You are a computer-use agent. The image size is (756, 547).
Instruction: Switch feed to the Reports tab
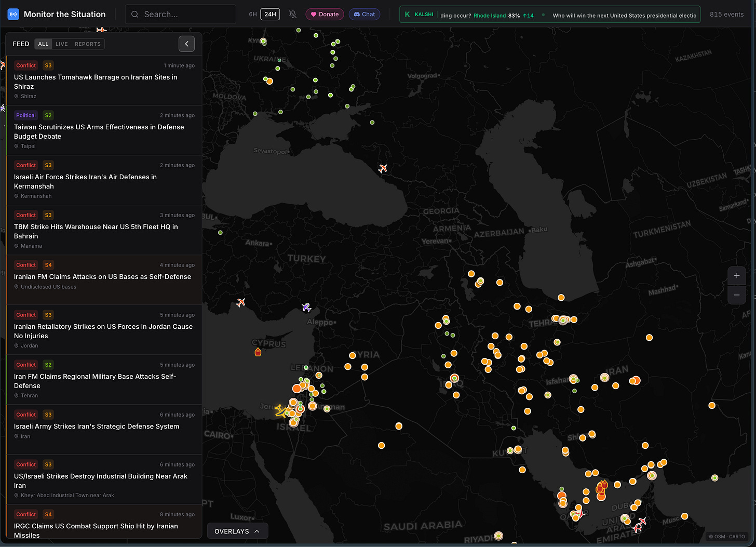point(88,44)
